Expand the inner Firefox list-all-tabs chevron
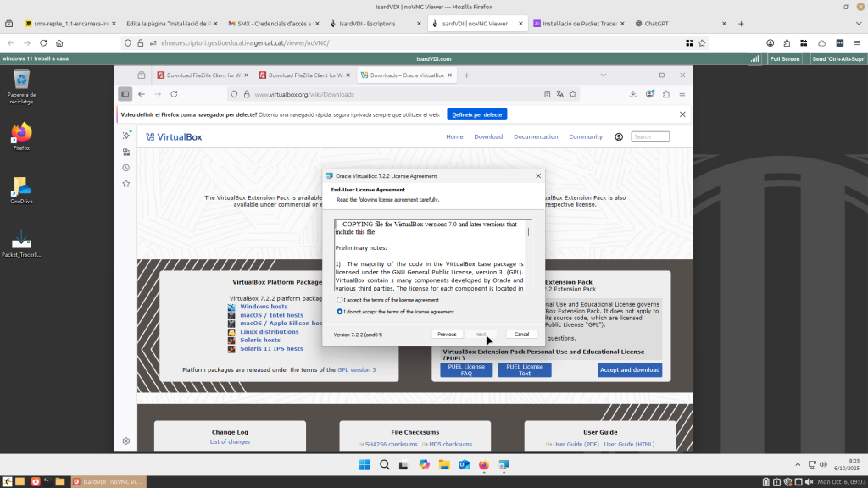868x488 pixels. tap(607, 75)
